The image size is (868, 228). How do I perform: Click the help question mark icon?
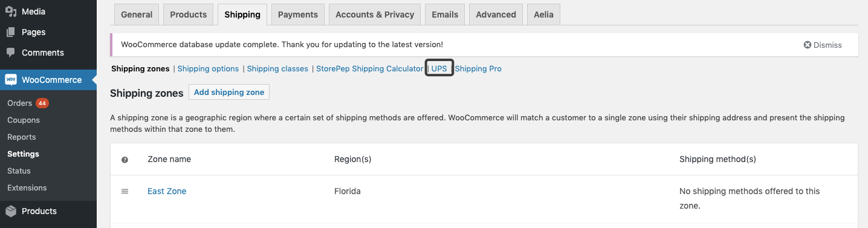[x=125, y=160]
